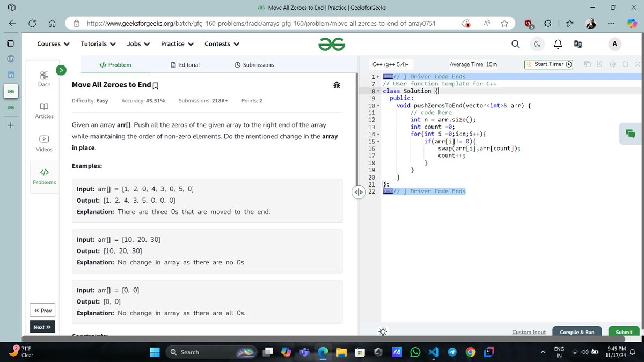Image resolution: width=644 pixels, height=362 pixels.
Task: Click the panel splitter handle between problem and editor
Action: tap(358, 191)
